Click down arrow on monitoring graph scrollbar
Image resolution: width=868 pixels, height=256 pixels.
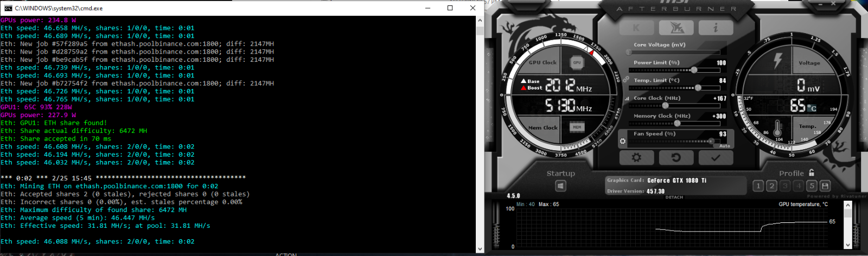pos(847,245)
